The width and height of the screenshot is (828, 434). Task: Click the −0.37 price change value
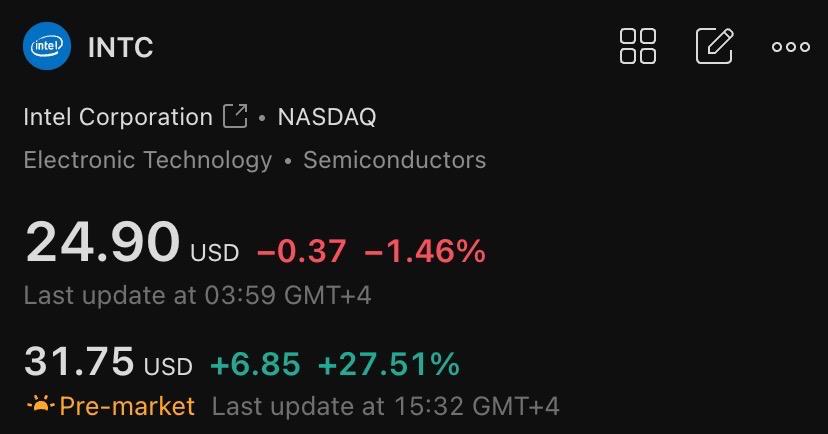pos(302,251)
